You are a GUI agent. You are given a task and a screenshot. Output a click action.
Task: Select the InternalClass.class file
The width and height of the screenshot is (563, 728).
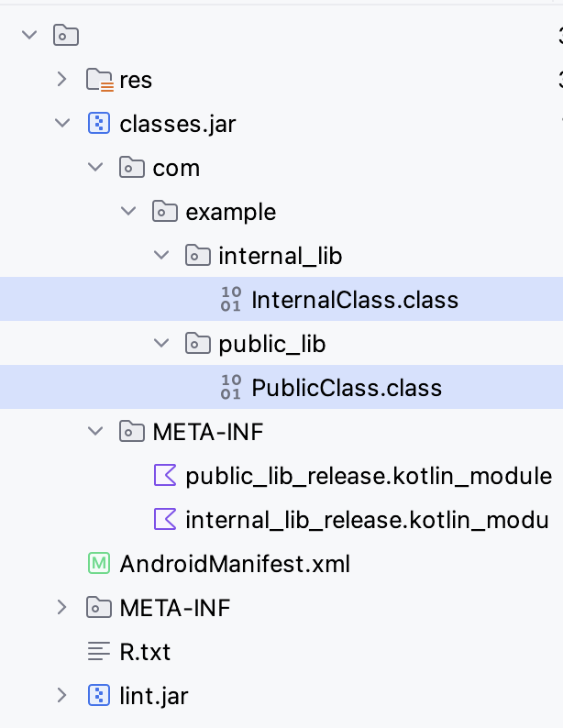point(281,299)
